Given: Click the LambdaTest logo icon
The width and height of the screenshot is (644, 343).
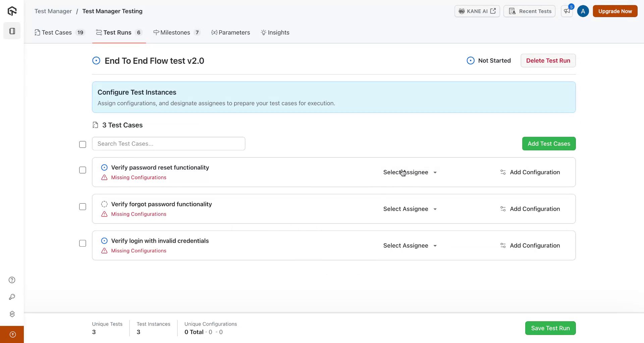Looking at the screenshot, I should (12, 11).
